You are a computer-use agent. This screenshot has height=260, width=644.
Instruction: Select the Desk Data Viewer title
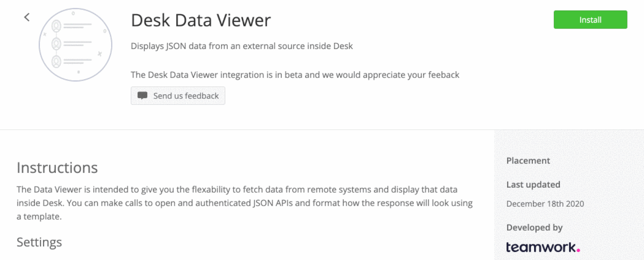[x=200, y=20]
